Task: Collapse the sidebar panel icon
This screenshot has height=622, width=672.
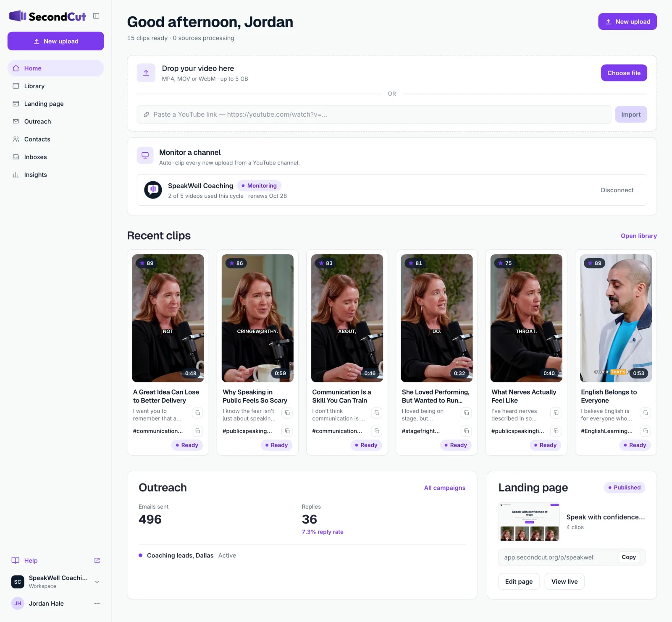Action: (96, 16)
